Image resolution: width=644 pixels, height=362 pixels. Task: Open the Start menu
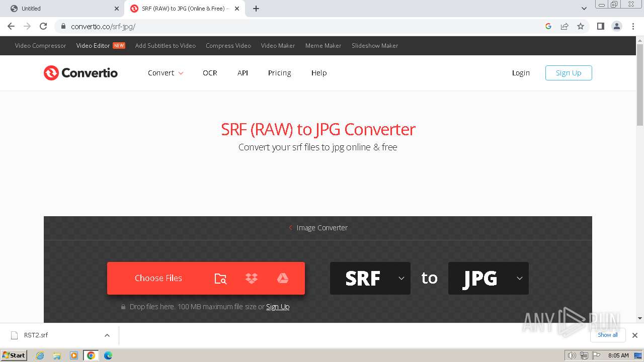tap(14, 355)
